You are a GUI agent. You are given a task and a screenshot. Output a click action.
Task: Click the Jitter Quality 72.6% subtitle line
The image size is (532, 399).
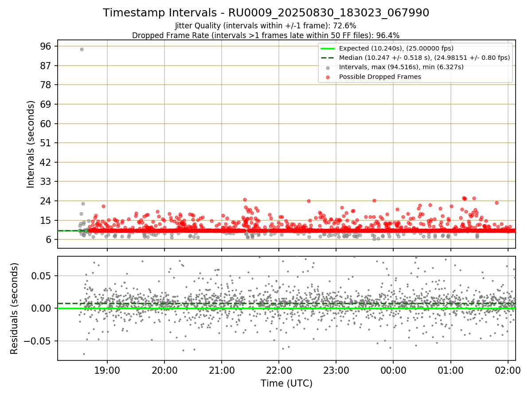[x=266, y=26]
